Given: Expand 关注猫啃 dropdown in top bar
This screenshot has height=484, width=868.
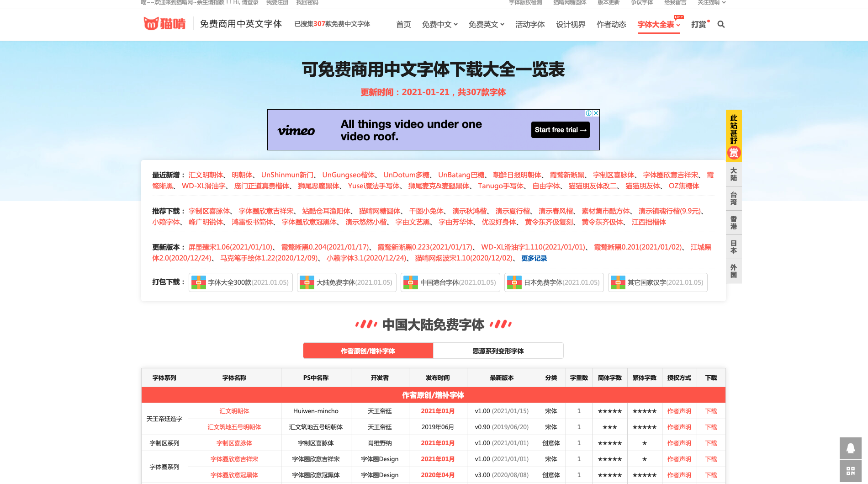Looking at the screenshot, I should (711, 3).
